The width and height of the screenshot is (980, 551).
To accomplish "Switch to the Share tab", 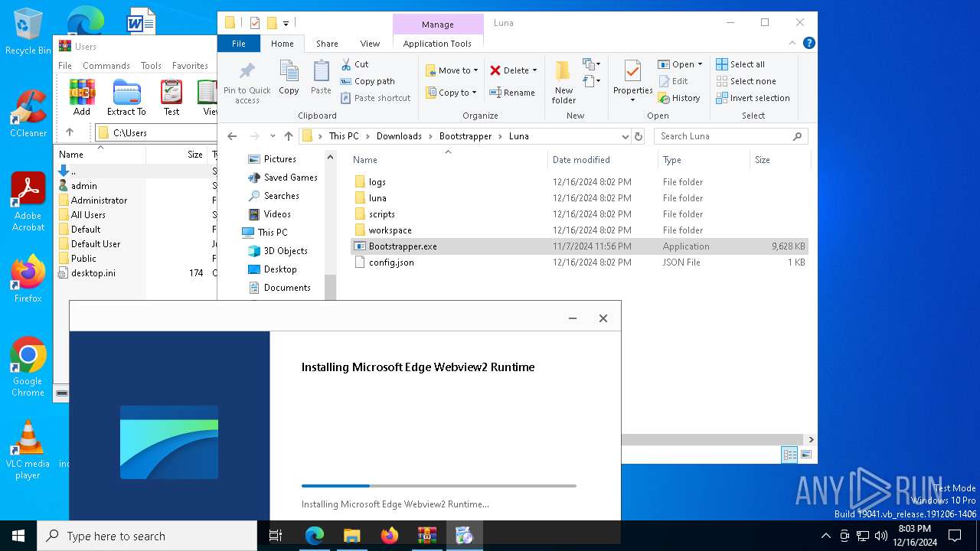I will pos(327,44).
